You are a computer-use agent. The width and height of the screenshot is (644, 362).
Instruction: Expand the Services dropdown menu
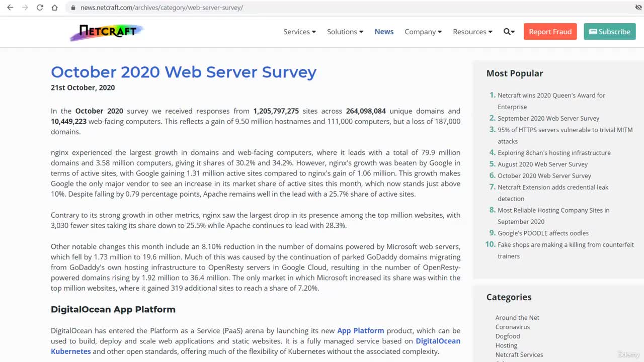299,32
